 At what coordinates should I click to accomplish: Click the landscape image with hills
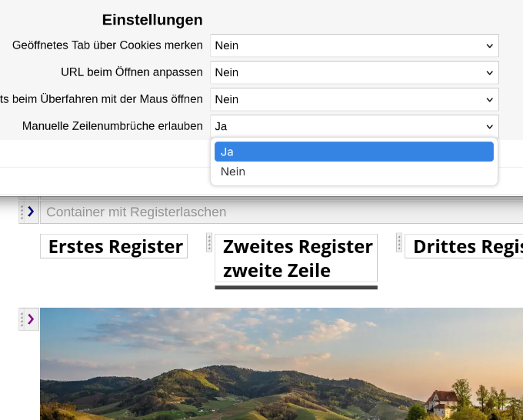[x=281, y=364]
